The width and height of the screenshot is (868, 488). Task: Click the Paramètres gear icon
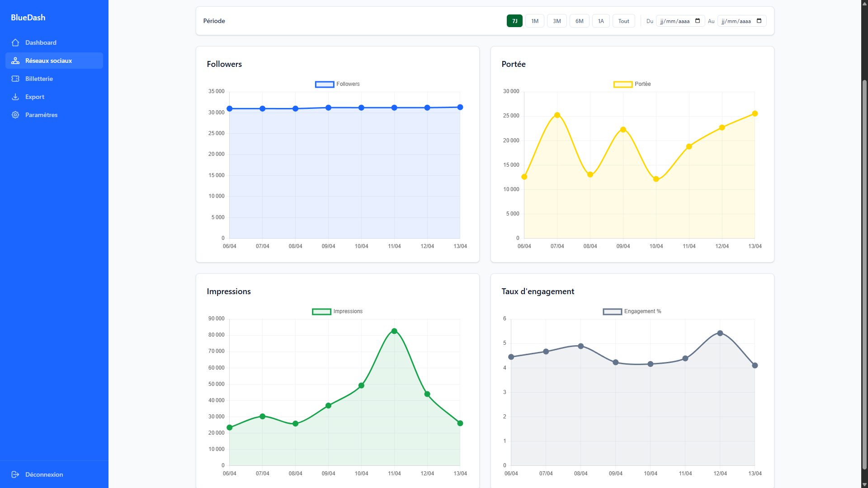click(15, 115)
